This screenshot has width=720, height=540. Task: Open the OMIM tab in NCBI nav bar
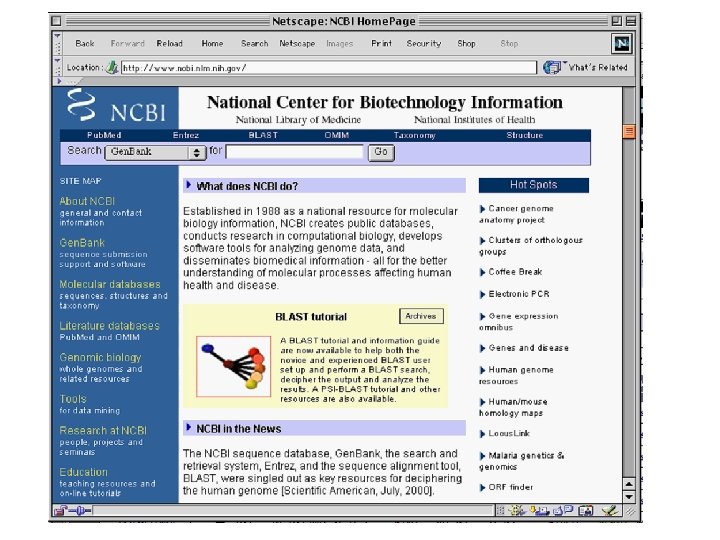[337, 135]
